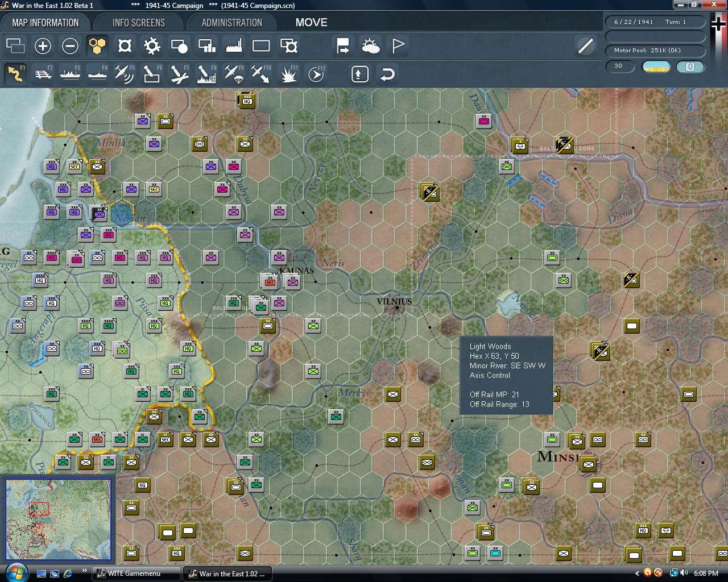Select F1 move mode
Screen dimensions: 728x582
[15, 74]
